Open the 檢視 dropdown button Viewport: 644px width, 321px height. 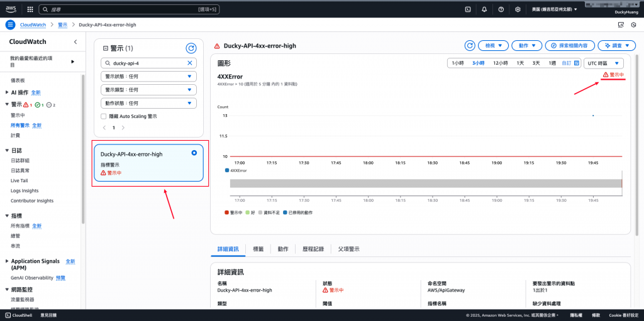coord(494,46)
